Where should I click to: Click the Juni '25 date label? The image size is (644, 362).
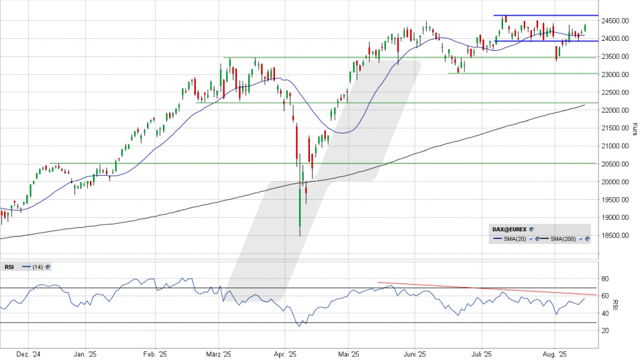point(415,354)
